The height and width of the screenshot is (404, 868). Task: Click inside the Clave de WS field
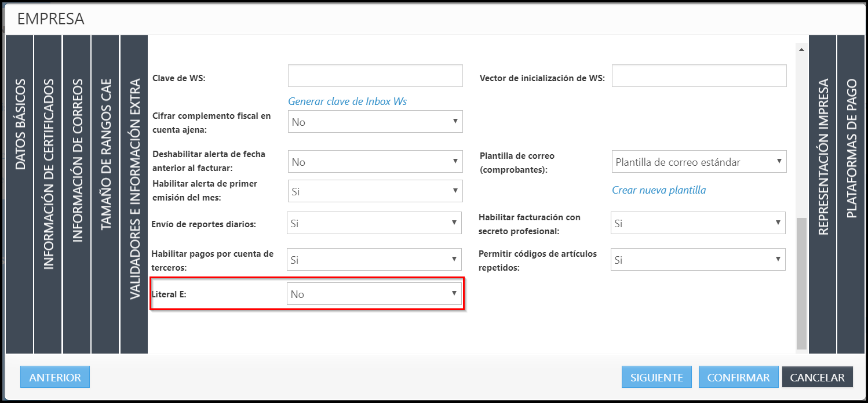tap(375, 76)
